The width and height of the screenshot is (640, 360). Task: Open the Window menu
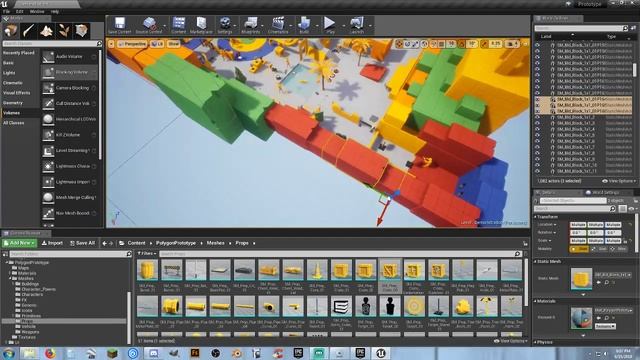[x=37, y=11]
